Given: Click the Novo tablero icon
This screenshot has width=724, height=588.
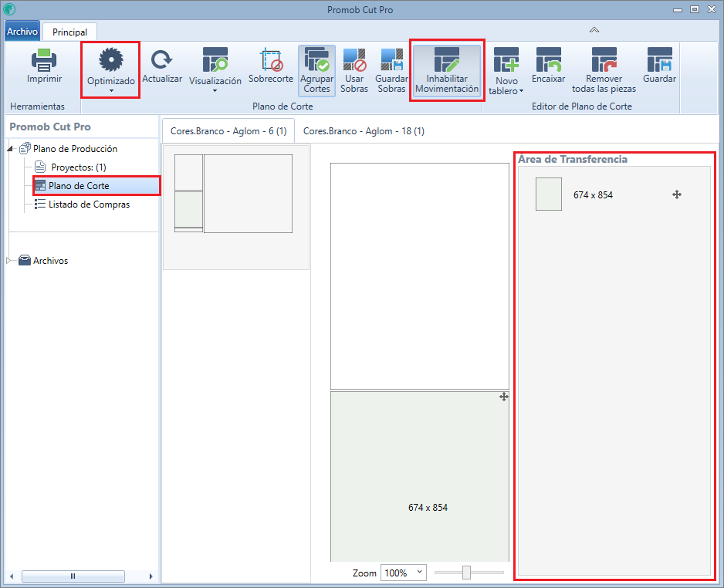Looking at the screenshot, I should tap(506, 60).
